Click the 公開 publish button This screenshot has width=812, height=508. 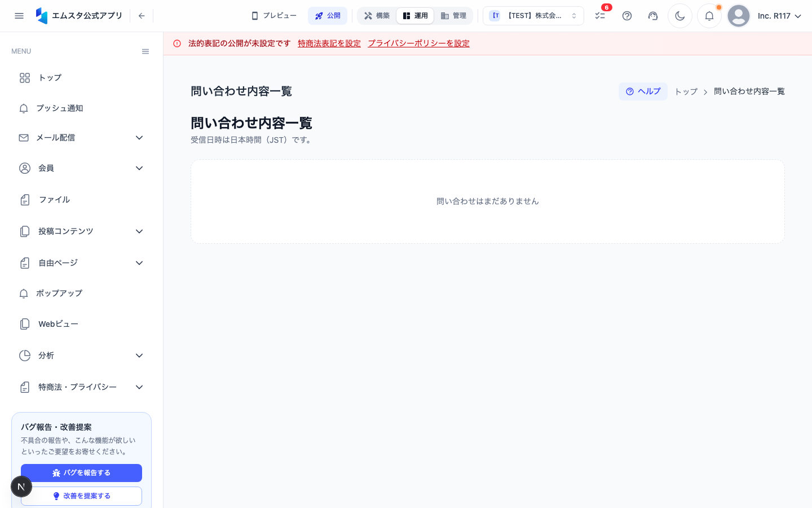(328, 16)
